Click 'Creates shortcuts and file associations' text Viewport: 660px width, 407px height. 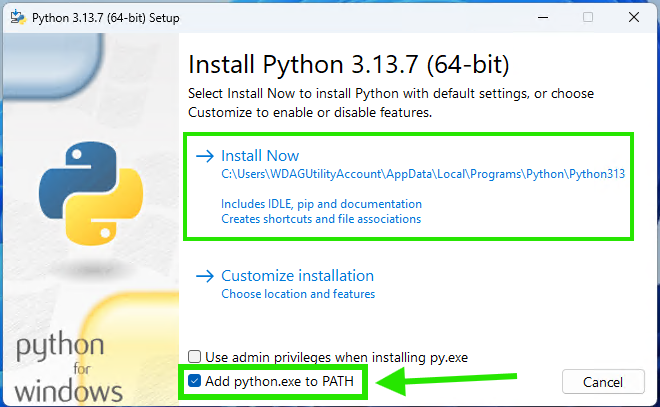321,219
